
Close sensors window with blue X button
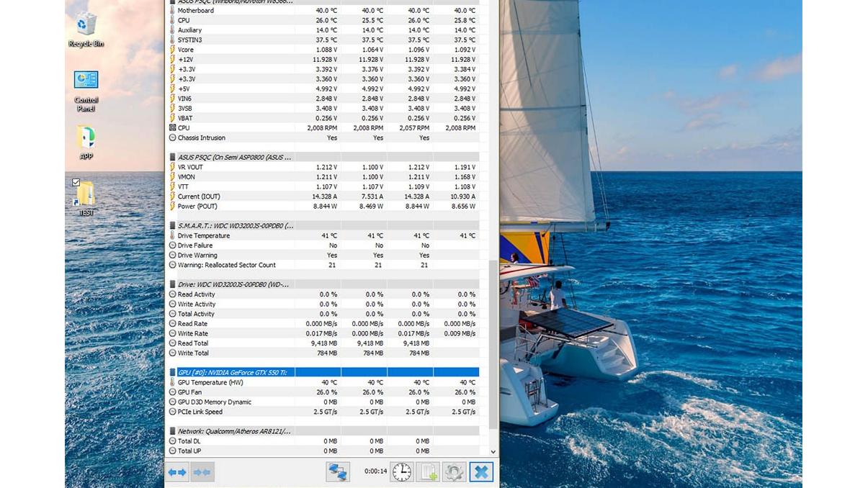481,472
